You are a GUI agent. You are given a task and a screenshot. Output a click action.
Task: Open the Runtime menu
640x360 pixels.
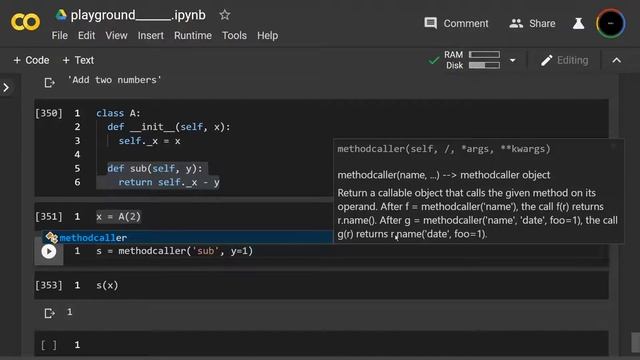click(193, 36)
